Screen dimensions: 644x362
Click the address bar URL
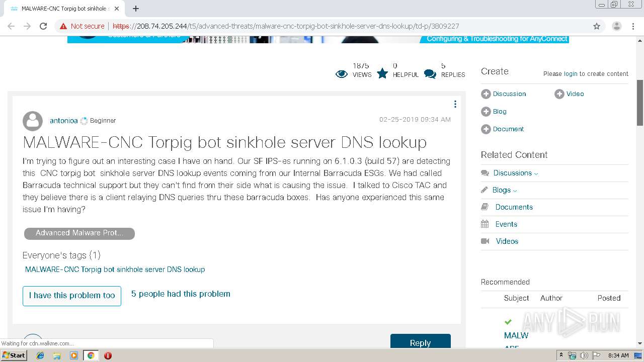[x=286, y=26]
